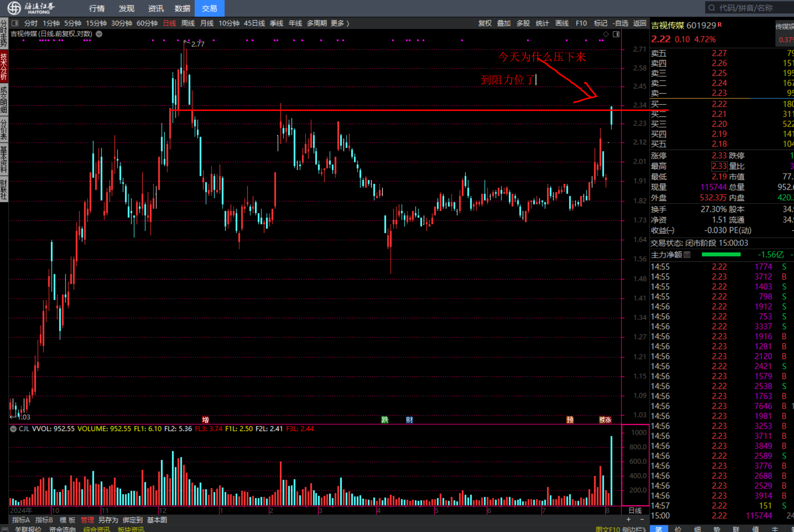This screenshot has width=794, height=532.
Task: Toggle the bottom-left info panel icon
Action: point(5,529)
